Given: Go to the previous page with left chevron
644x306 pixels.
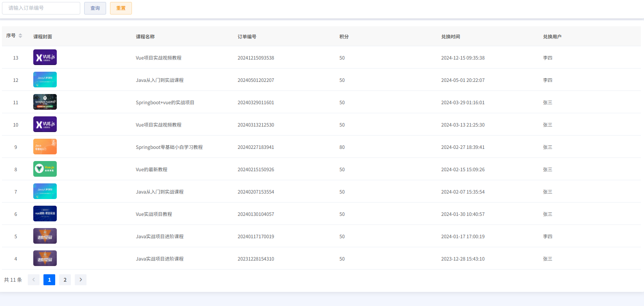Looking at the screenshot, I should pos(34,280).
